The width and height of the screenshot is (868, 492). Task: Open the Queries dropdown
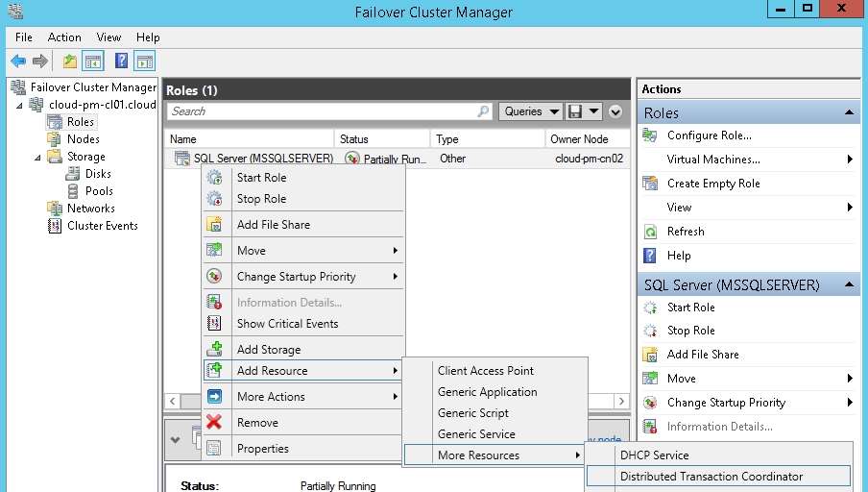pyautogui.click(x=530, y=111)
